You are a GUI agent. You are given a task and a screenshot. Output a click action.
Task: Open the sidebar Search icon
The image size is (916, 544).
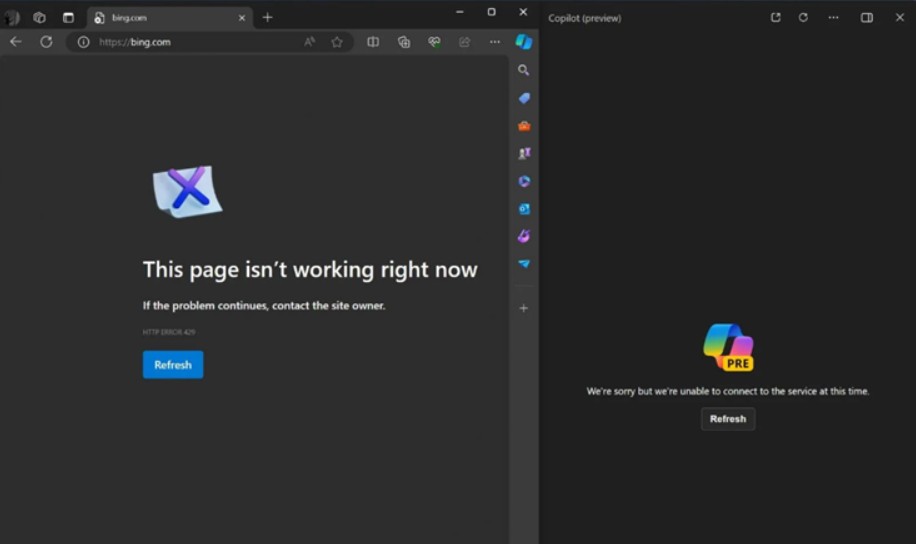tap(523, 70)
